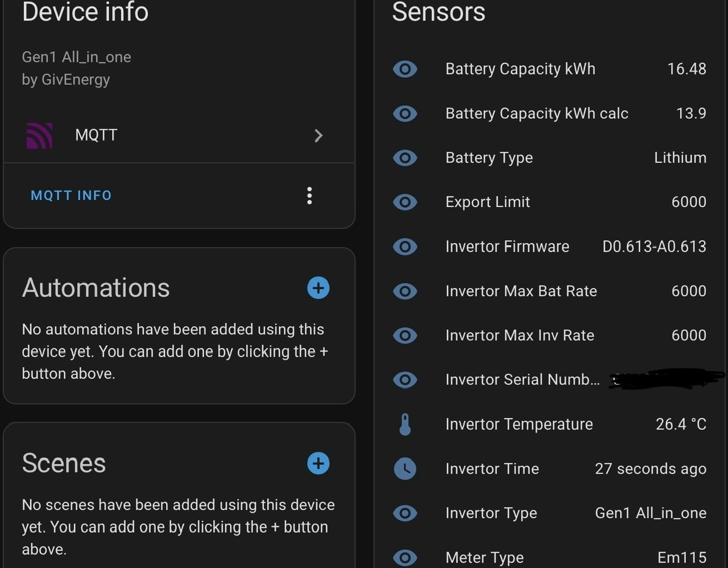Click the thermometer icon for Invertor Temperature

405,424
